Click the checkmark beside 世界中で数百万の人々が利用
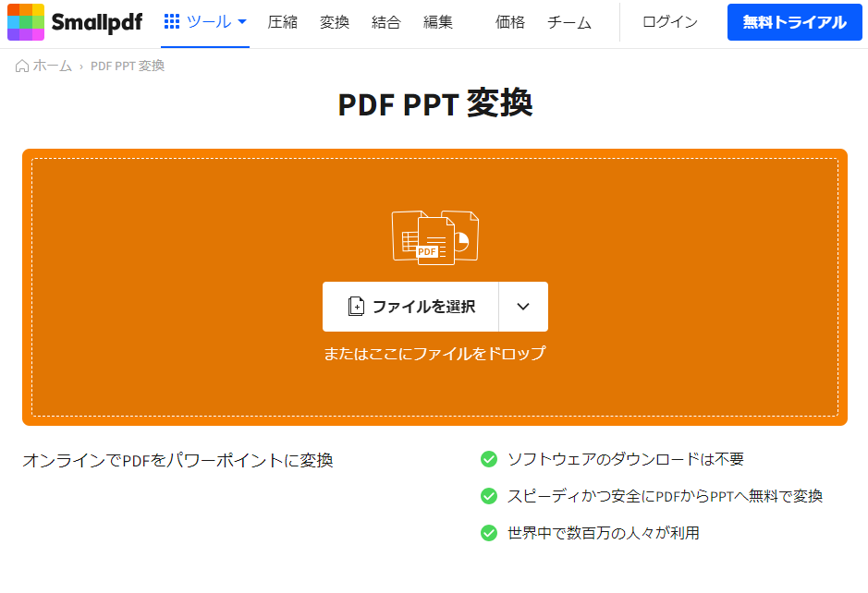Viewport: 868px width, 593px height. 489,533
